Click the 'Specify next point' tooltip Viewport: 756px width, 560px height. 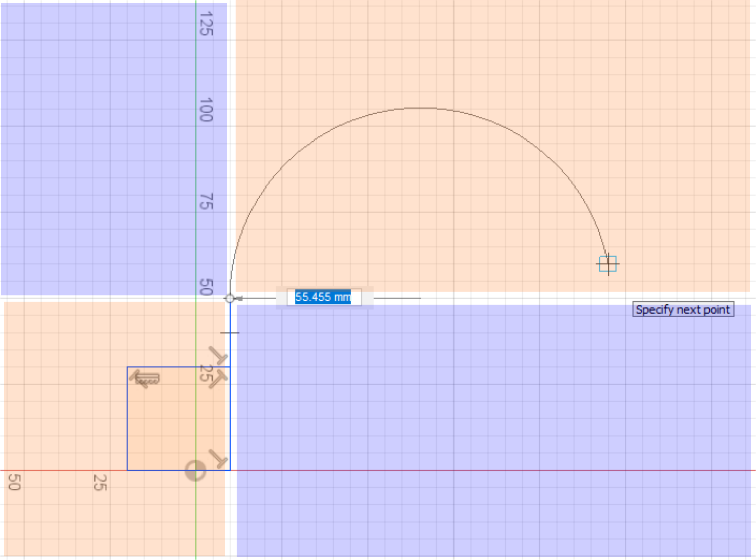click(683, 309)
